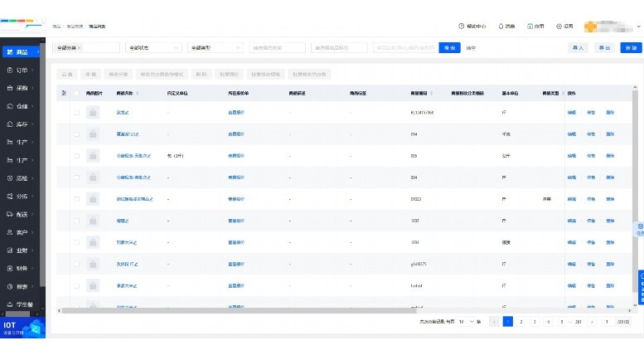644x355 pixels.
Task: Open the 客户 section in the sidebar
Action: [x=20, y=232]
